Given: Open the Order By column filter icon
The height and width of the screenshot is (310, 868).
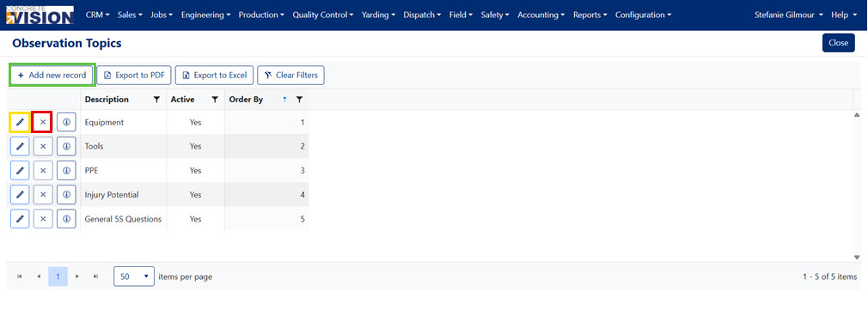Looking at the screenshot, I should pos(299,100).
